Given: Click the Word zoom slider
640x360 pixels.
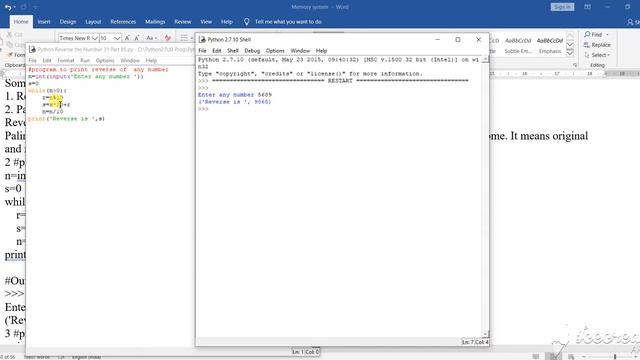Looking at the screenshot, I should point(615,356).
